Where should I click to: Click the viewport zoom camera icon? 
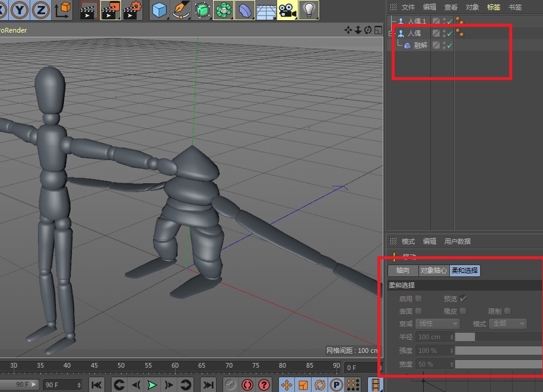click(358, 30)
